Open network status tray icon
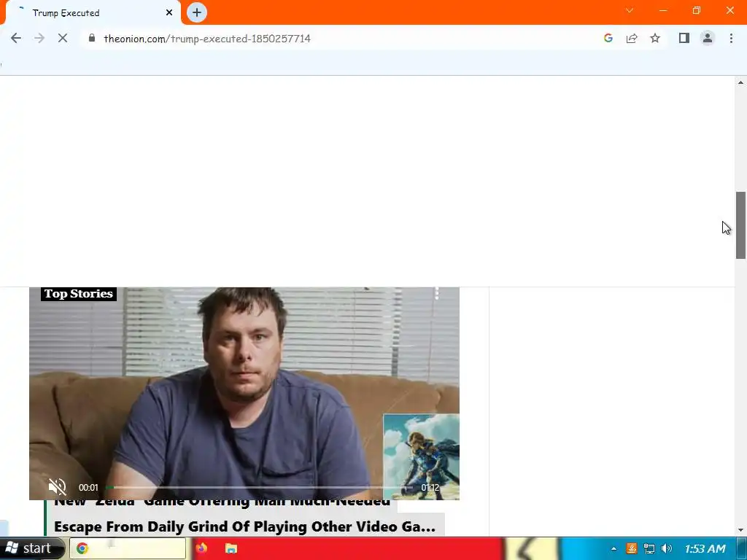Viewport: 747px width, 560px height. pos(649,548)
